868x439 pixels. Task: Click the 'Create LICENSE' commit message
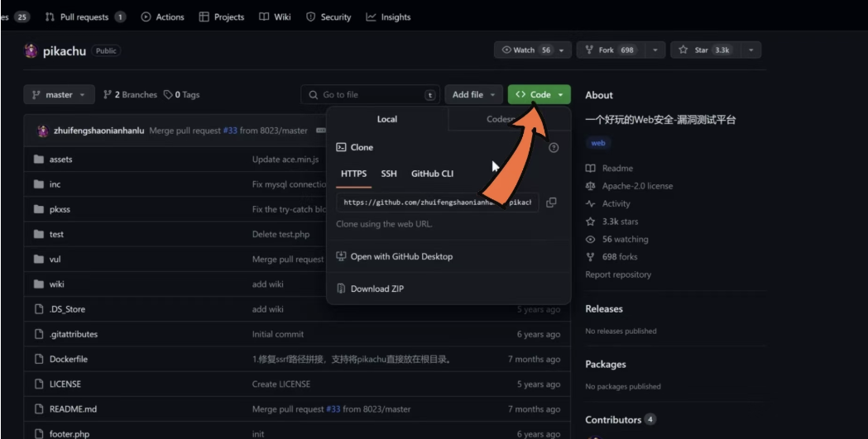[x=281, y=384]
